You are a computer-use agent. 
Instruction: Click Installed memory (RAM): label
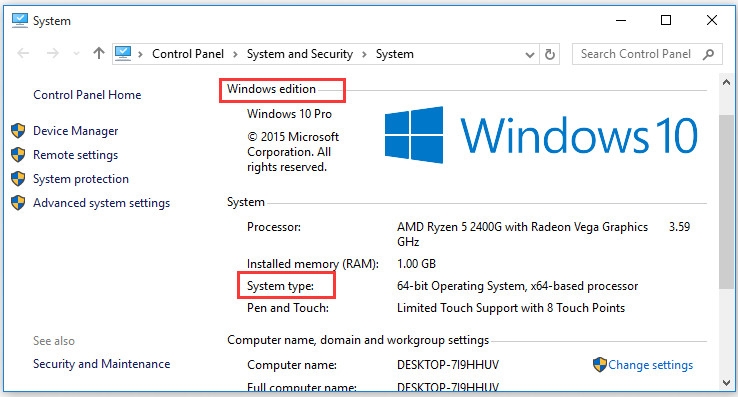[x=313, y=264]
